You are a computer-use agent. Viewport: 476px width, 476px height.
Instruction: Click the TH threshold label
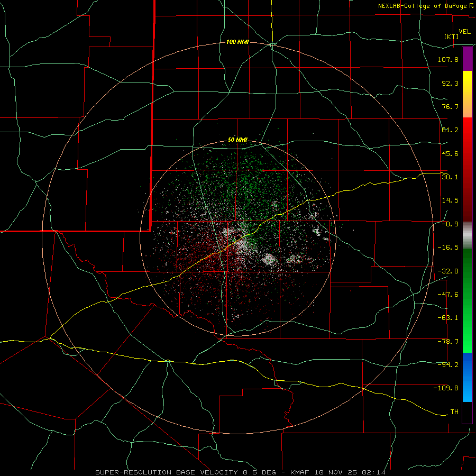454,412
